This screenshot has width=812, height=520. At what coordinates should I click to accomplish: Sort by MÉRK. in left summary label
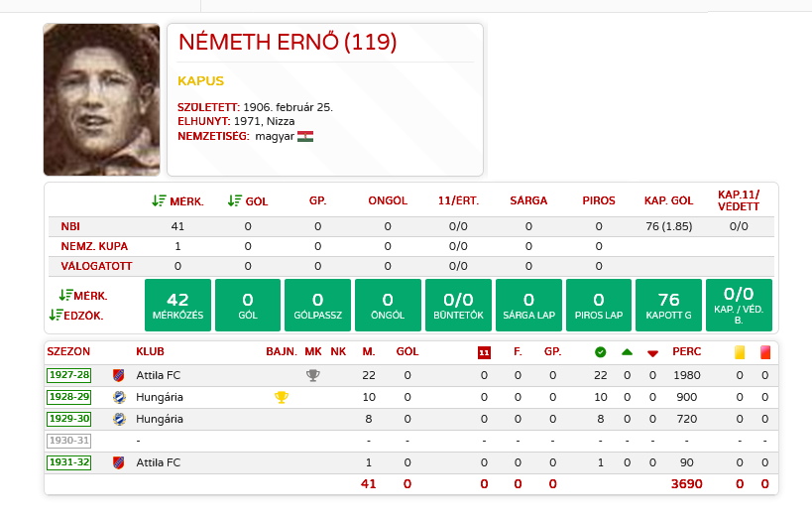83,296
